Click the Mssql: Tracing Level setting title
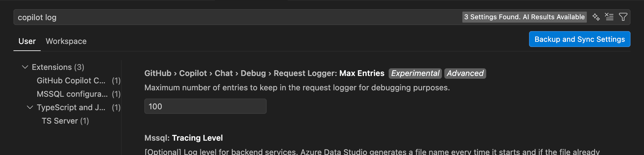This screenshot has width=644, height=155. pyautogui.click(x=183, y=138)
